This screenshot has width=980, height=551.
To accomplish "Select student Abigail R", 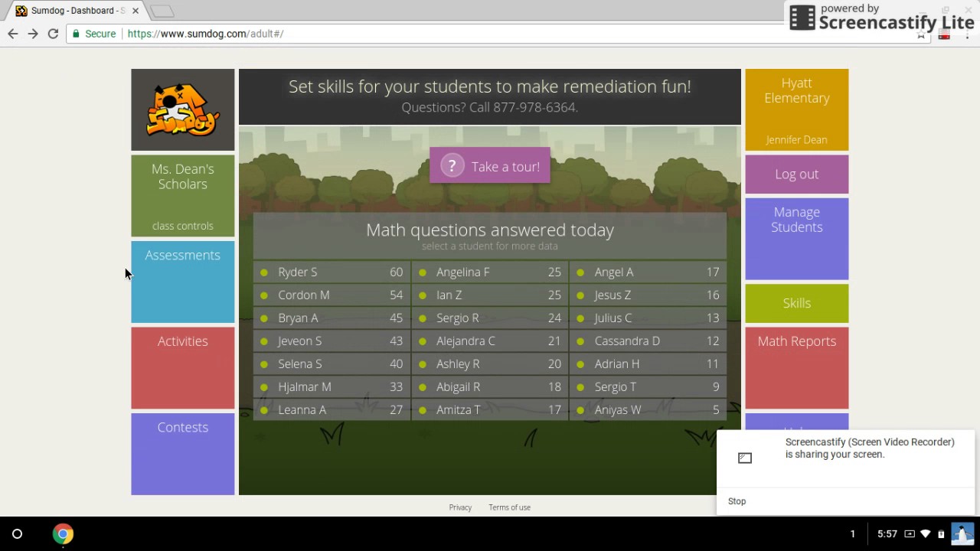I will point(490,386).
